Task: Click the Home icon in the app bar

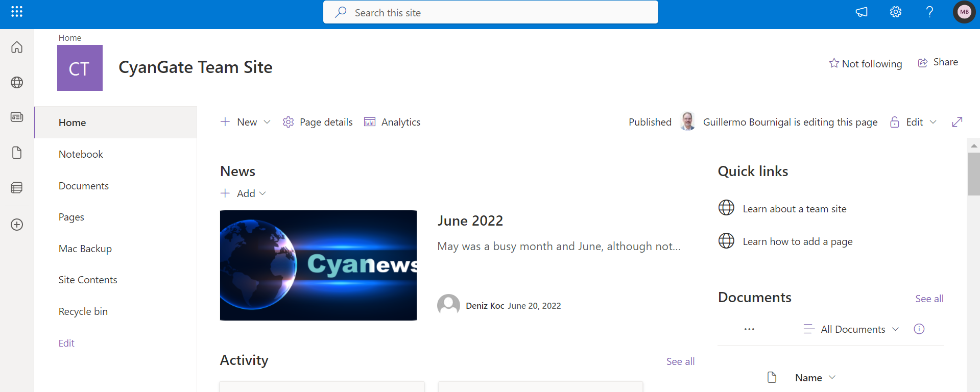Action: pyautogui.click(x=17, y=47)
